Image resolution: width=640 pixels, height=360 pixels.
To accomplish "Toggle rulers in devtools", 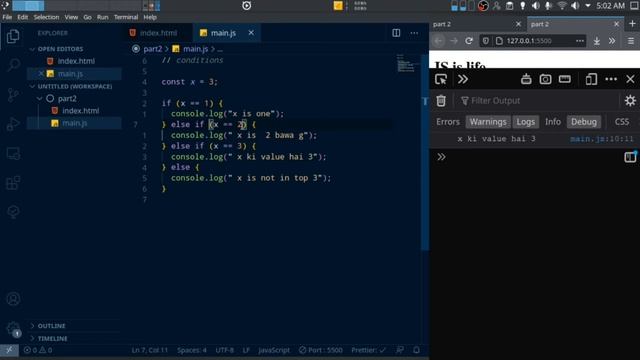I will pos(564,79).
